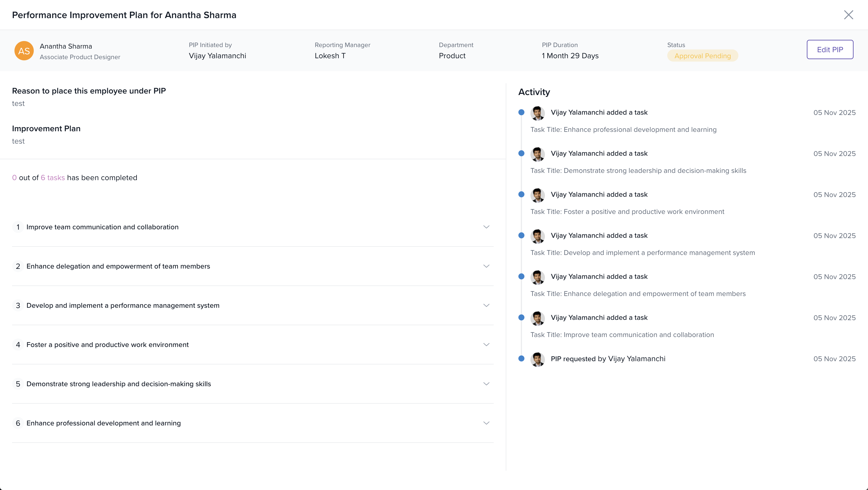Expand Develop performance management system task chevron

click(486, 306)
